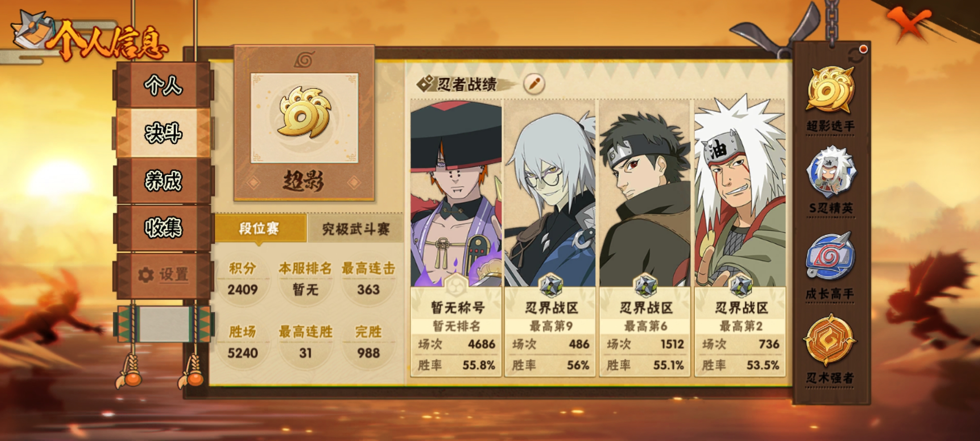The width and height of the screenshot is (980, 441).
Task: Click the 超影 rank emblem card
Action: 304,123
